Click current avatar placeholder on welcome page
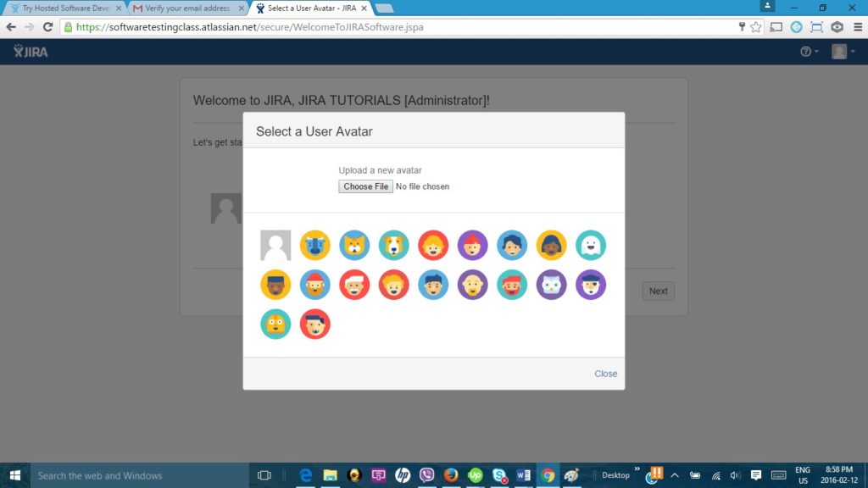868x488 pixels. click(225, 208)
